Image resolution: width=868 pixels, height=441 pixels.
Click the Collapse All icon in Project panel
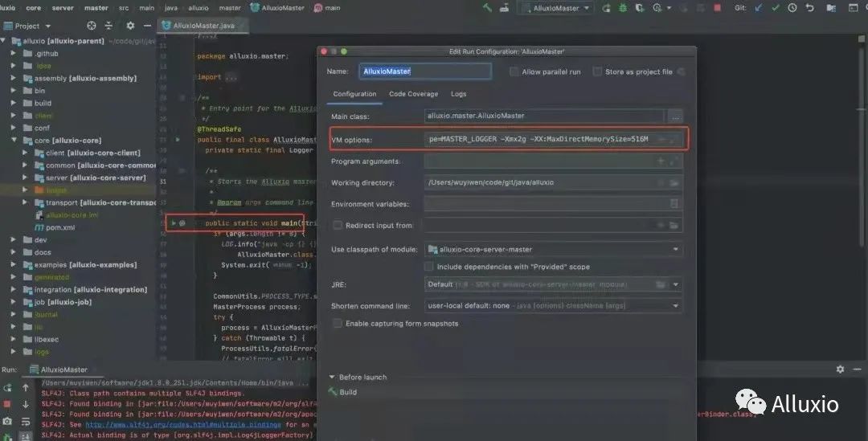pos(108,26)
